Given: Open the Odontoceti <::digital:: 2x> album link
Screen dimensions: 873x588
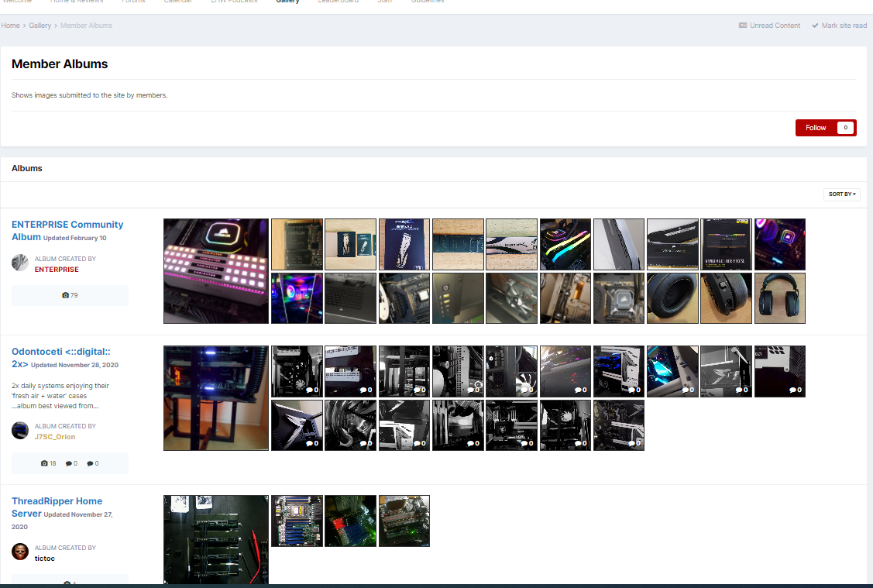Looking at the screenshot, I should (x=60, y=357).
